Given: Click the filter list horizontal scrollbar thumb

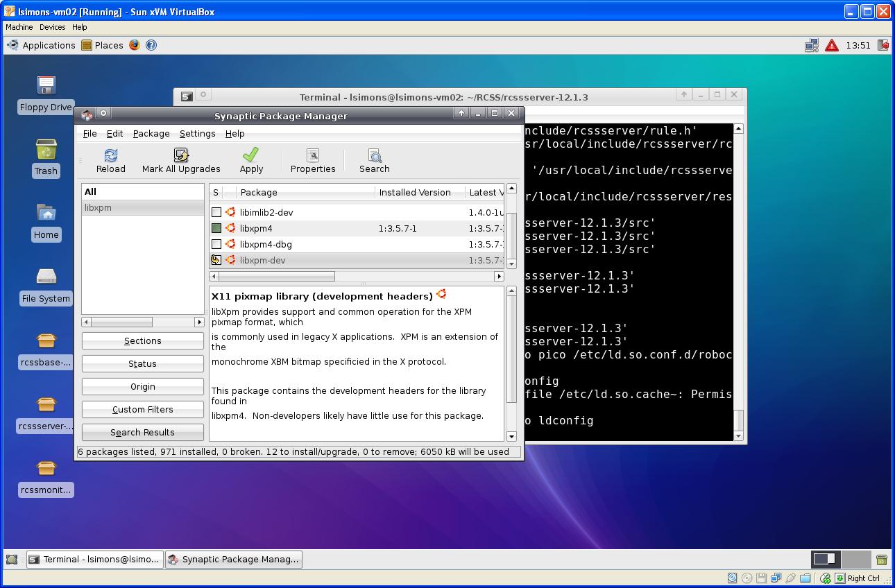Looking at the screenshot, I should point(121,322).
